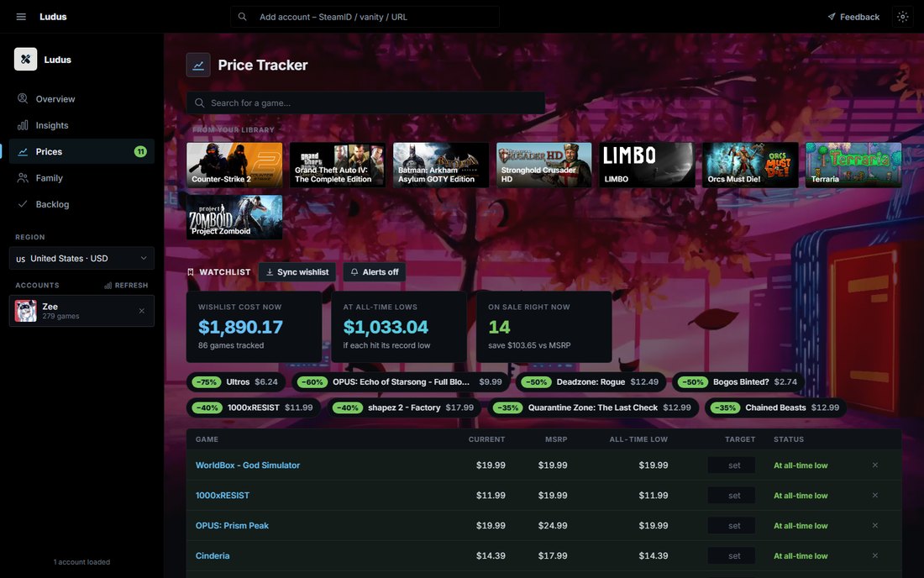The height and width of the screenshot is (578, 924).
Task: Click the Zee account avatar
Action: [x=25, y=311]
